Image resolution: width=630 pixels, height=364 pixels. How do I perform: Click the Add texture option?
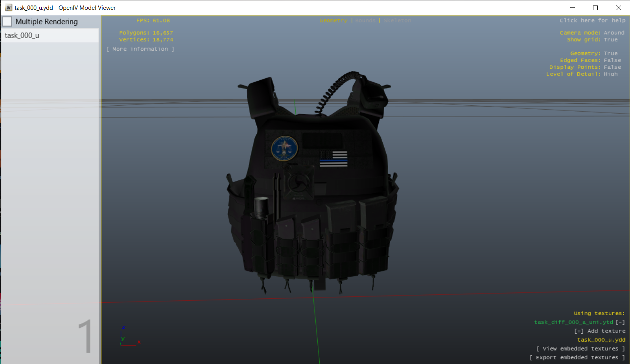[600, 331]
